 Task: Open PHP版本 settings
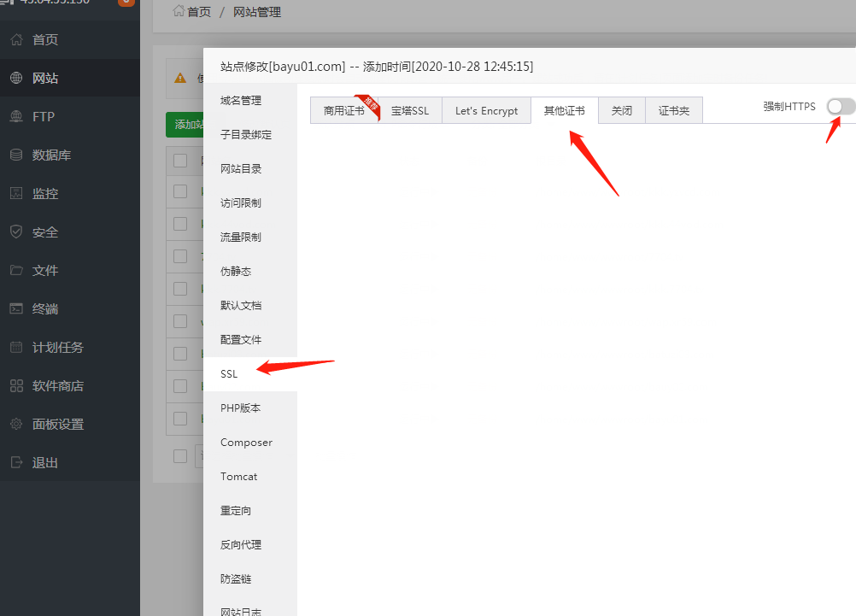pyautogui.click(x=250, y=408)
